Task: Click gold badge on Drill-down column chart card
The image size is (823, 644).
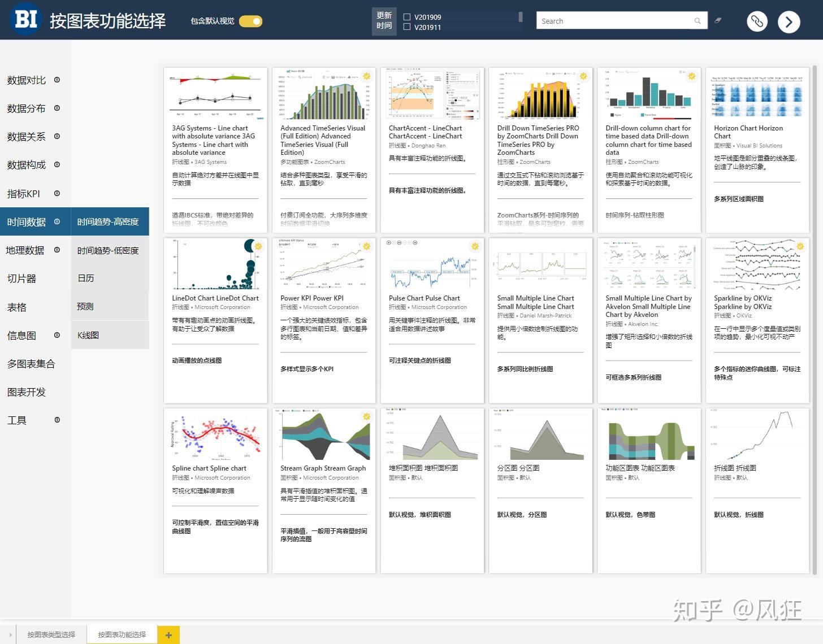Action: (x=691, y=76)
